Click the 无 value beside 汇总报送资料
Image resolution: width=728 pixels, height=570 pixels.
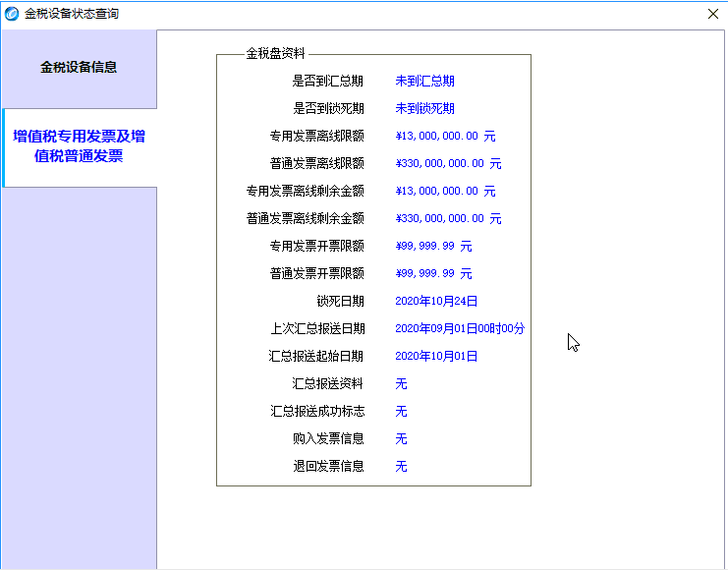coord(401,383)
